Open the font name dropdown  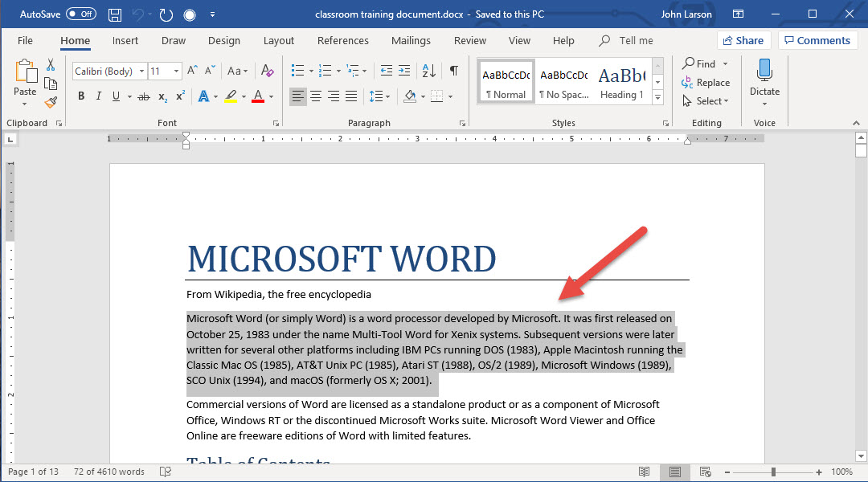[x=141, y=71]
